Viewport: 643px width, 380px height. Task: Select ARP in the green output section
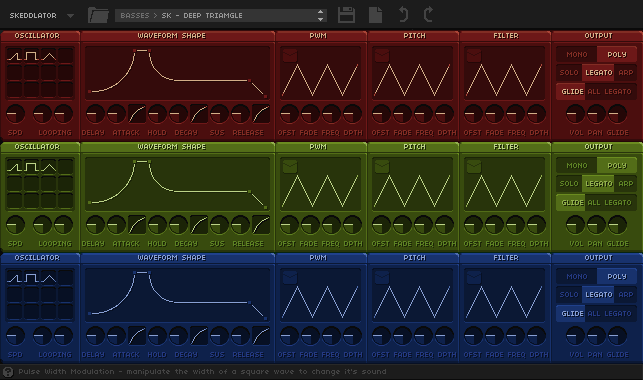(626, 184)
